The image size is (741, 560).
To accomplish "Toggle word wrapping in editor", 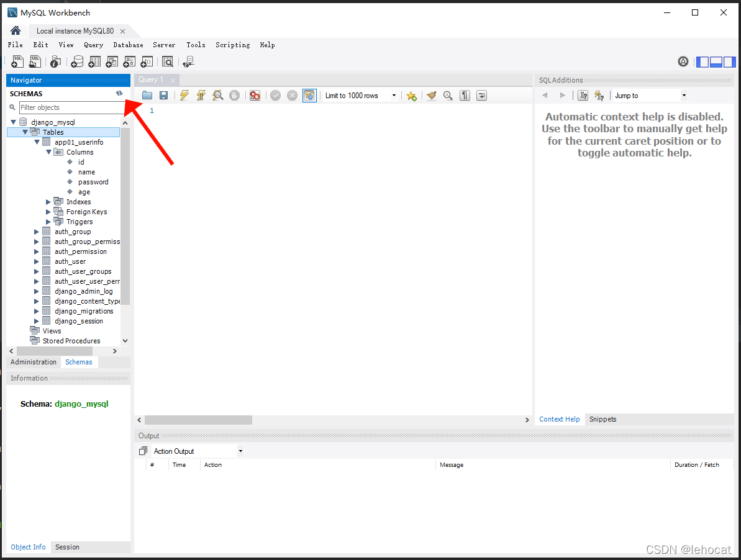I will 481,96.
